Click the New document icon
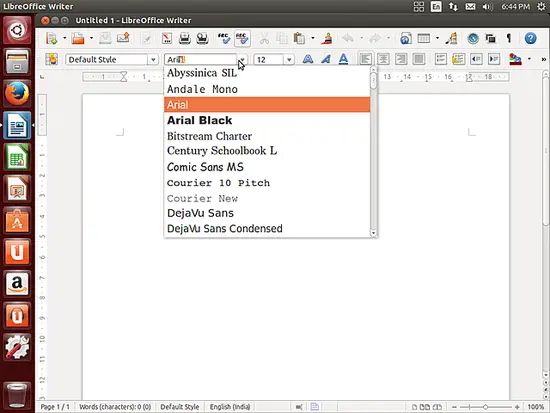Screen dimensions: 550x413 (x=52, y=38)
